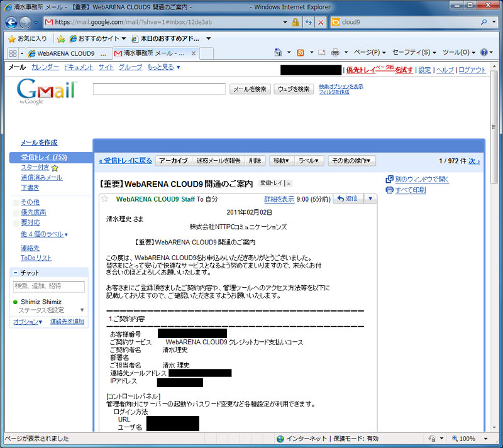Click the 迷惑メールを報告 button
The height and width of the screenshot is (448, 503).
click(x=218, y=161)
